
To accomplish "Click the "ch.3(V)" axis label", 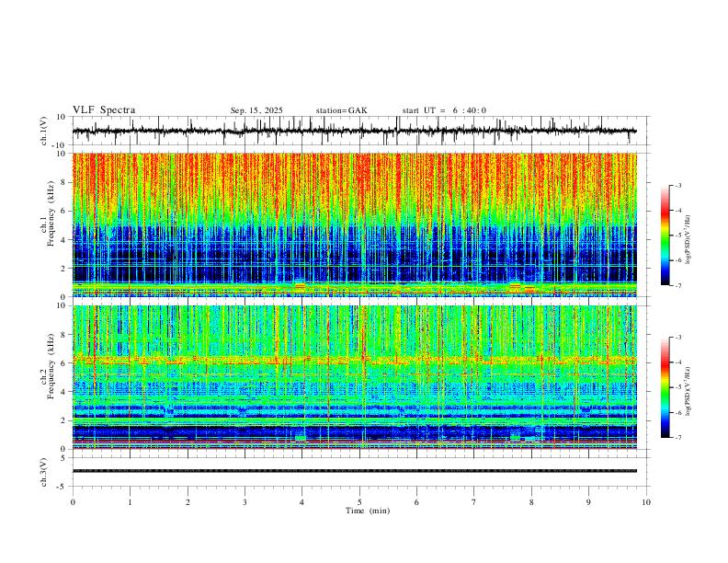I will tap(44, 472).
